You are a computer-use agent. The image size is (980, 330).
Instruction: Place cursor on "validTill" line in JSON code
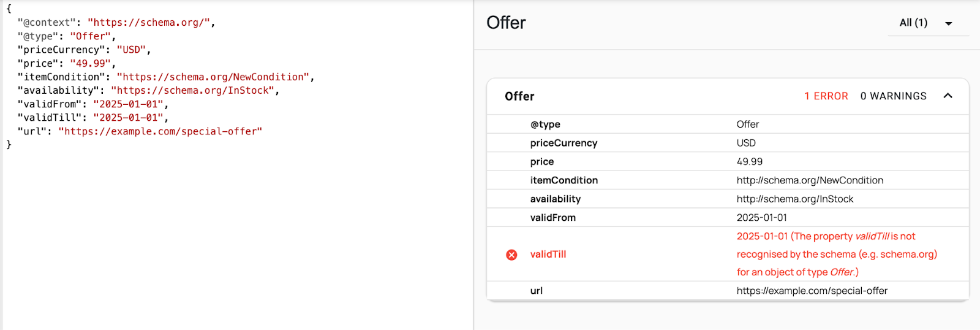point(93,118)
